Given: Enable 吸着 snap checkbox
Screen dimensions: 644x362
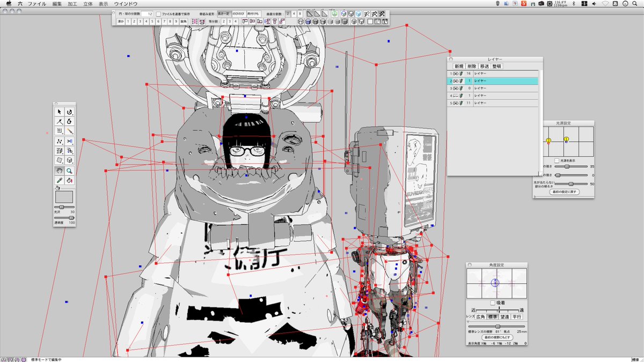Looking at the screenshot, I should (x=493, y=303).
